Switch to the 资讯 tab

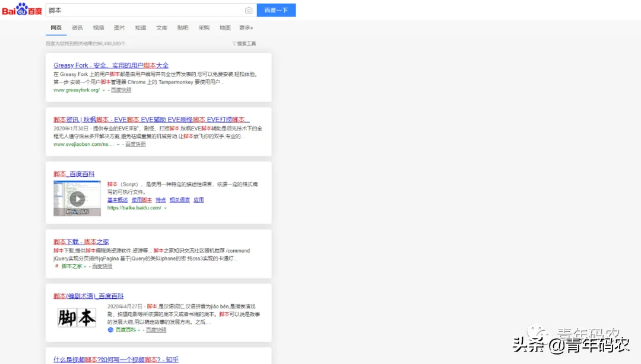click(x=77, y=28)
